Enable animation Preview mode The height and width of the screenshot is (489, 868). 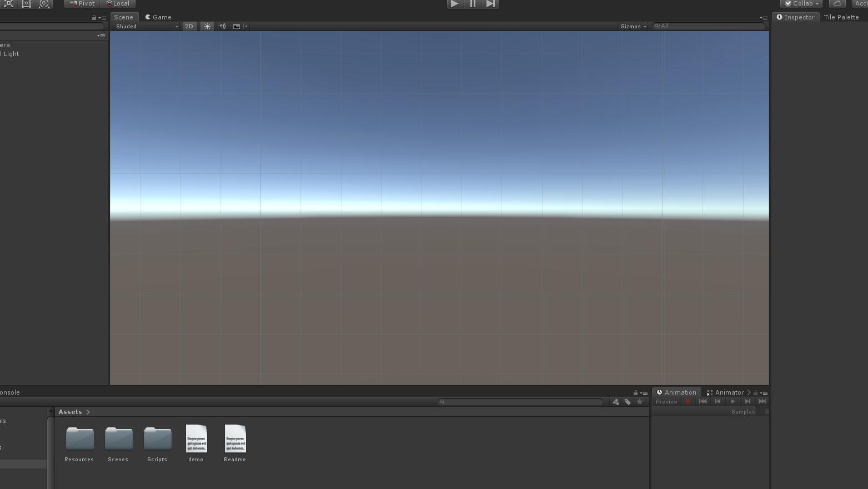point(666,401)
